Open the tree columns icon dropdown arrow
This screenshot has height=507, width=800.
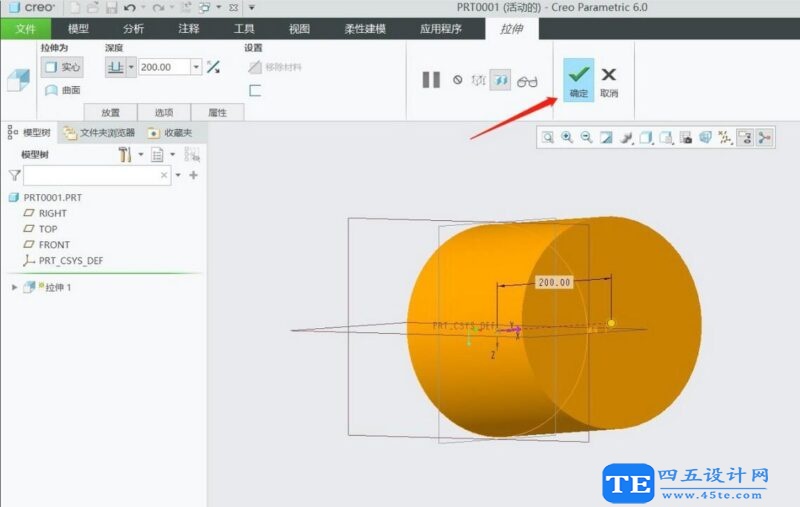click(x=172, y=154)
